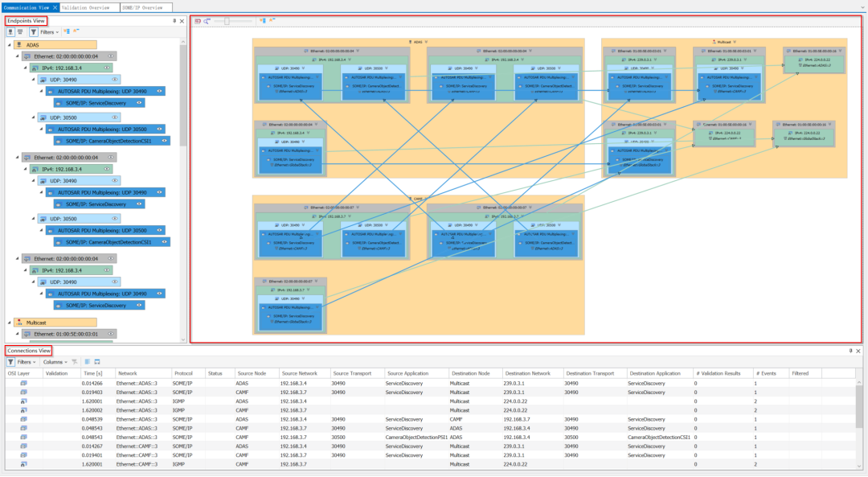Toggle eye of topmost Ethernet 02:00:00:00:00:04 tree row
The image size is (868, 477).
tap(111, 56)
